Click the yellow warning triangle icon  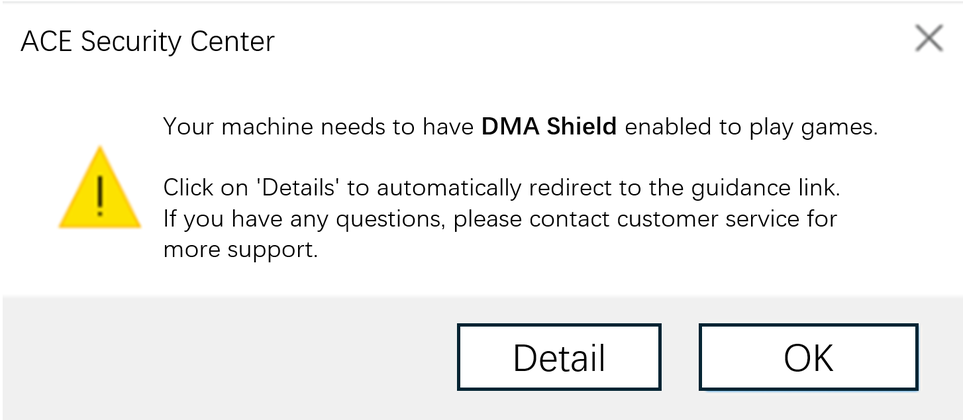(99, 188)
